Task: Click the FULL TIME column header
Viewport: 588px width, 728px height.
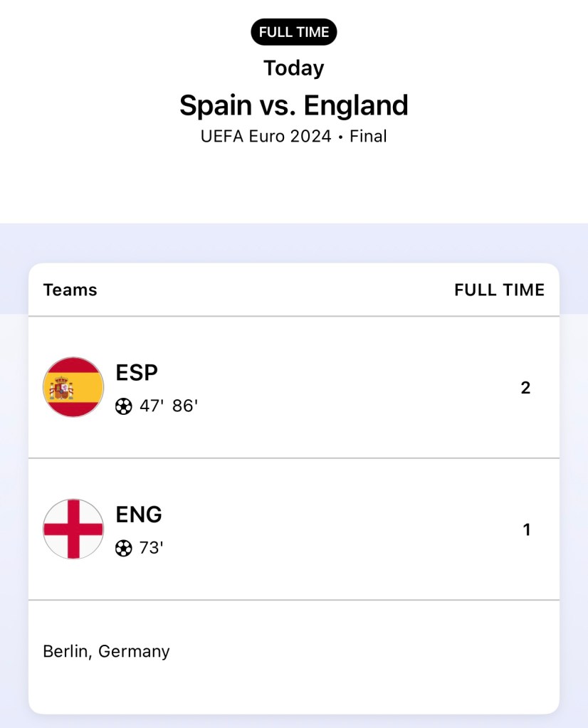Action: [499, 290]
